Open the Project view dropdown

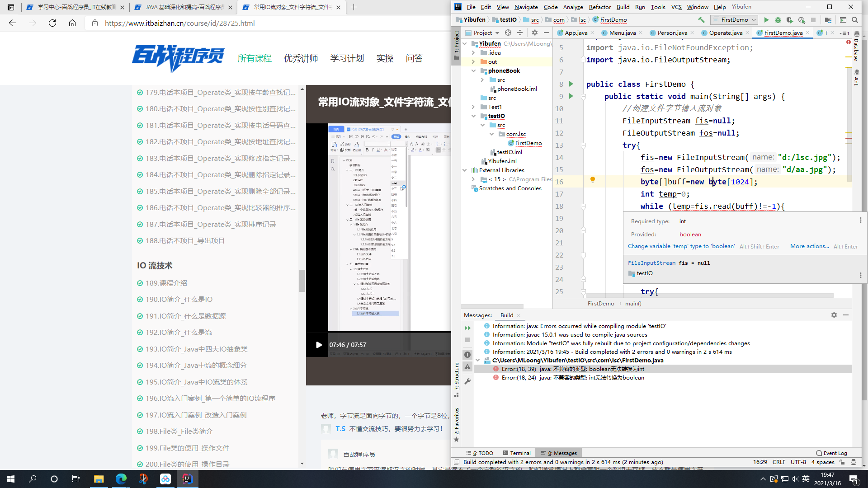point(482,33)
